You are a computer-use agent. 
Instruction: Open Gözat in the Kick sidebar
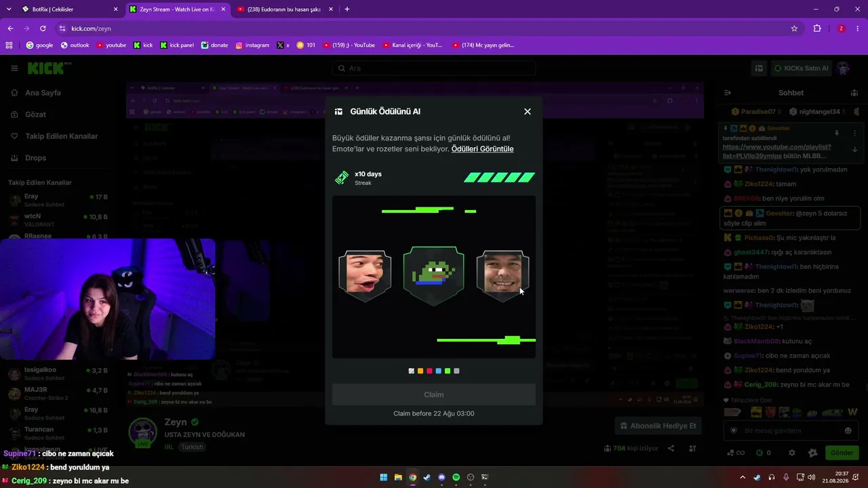click(x=35, y=115)
